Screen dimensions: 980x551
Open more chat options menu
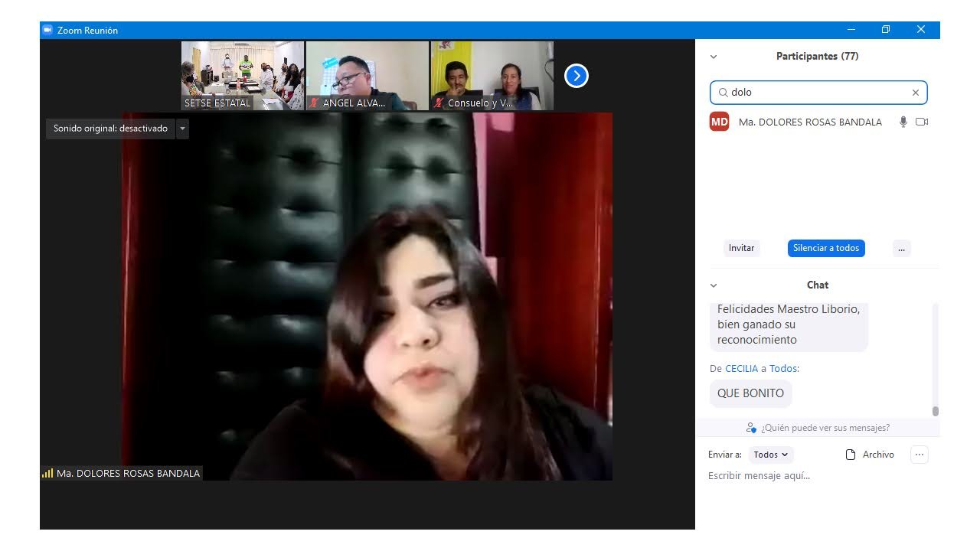tap(920, 455)
